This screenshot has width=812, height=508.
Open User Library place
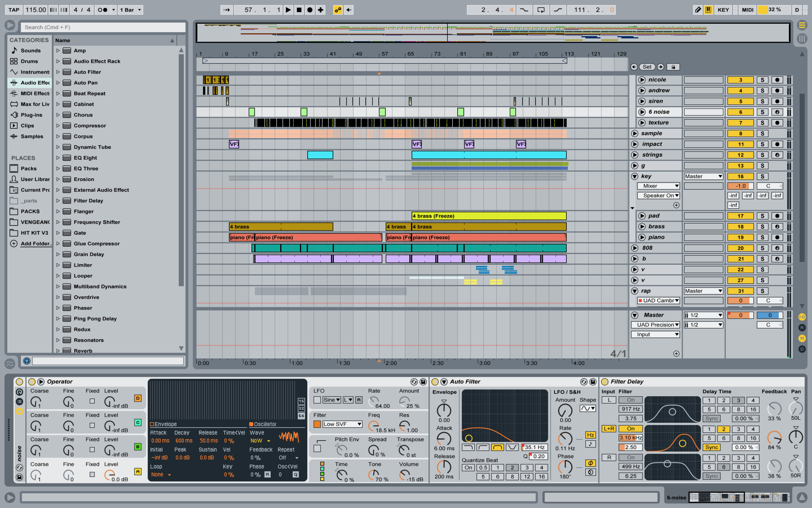click(30, 179)
